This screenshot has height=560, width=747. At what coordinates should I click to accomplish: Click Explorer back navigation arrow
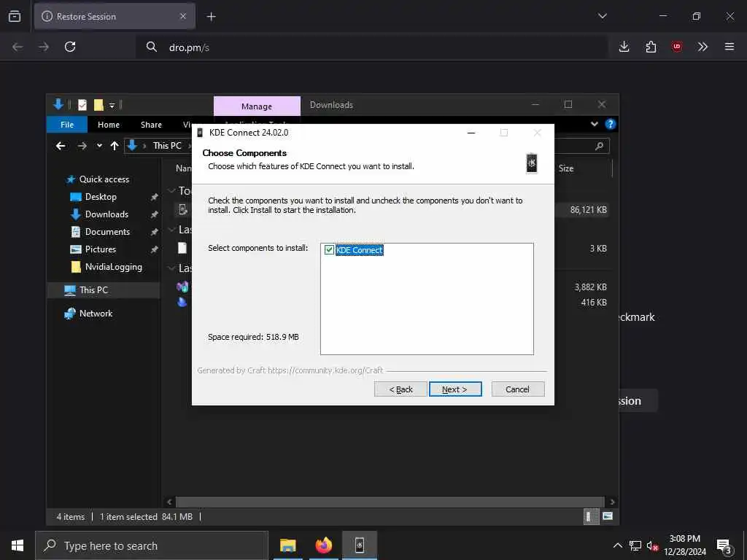61,146
